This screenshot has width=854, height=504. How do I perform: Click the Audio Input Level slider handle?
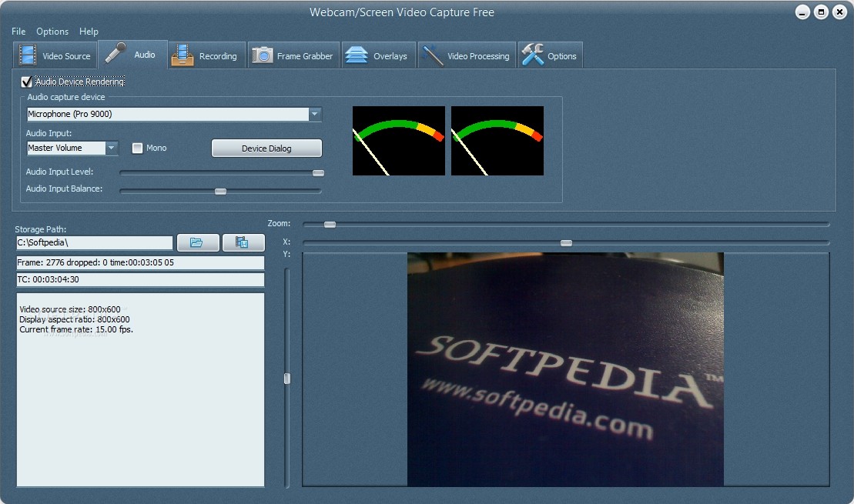pyautogui.click(x=318, y=173)
